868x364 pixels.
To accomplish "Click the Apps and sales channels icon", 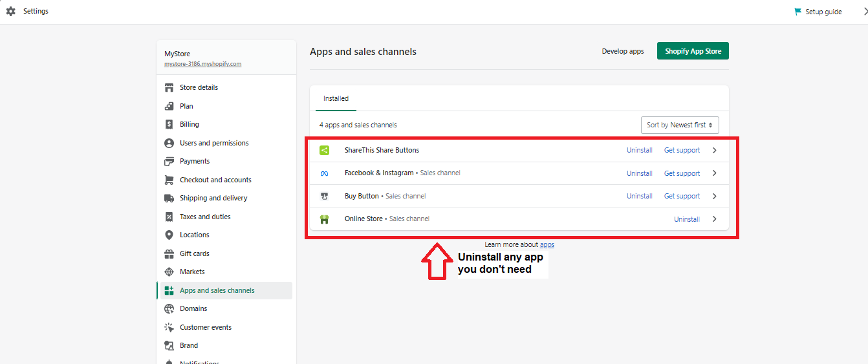I will (x=169, y=290).
